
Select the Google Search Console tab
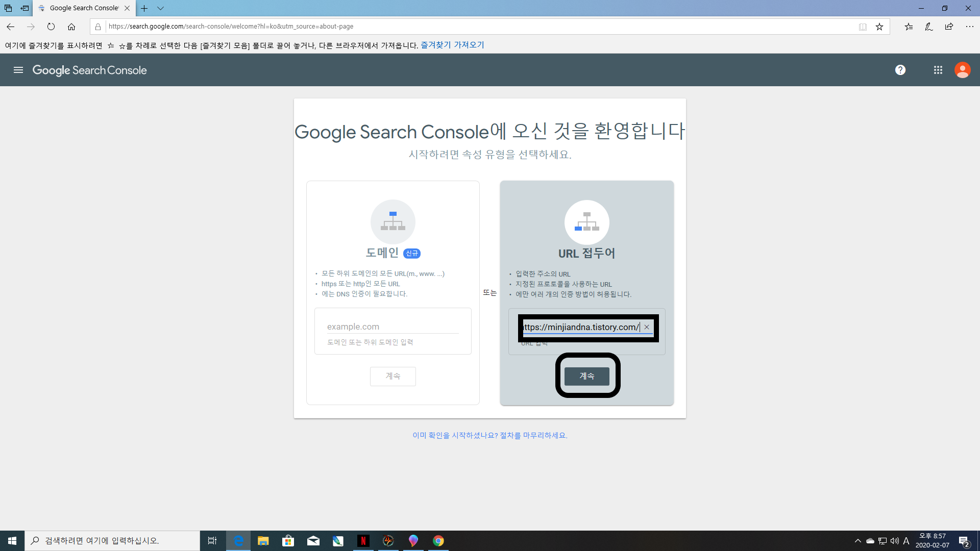click(84, 8)
